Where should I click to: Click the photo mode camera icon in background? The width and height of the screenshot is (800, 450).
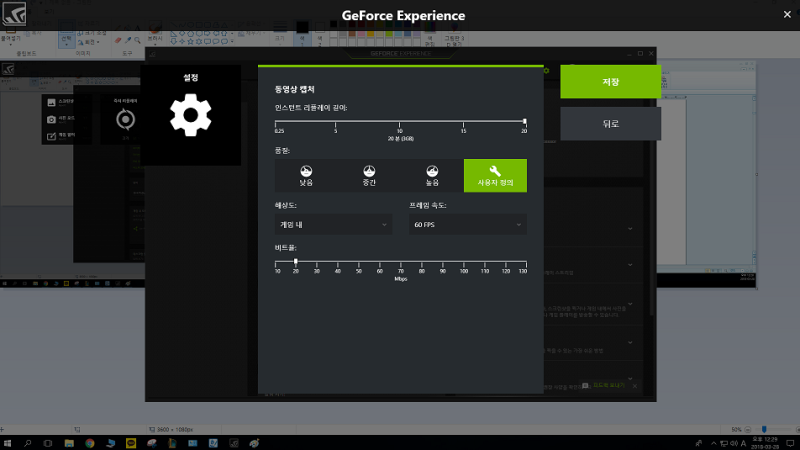pyautogui.click(x=51, y=119)
